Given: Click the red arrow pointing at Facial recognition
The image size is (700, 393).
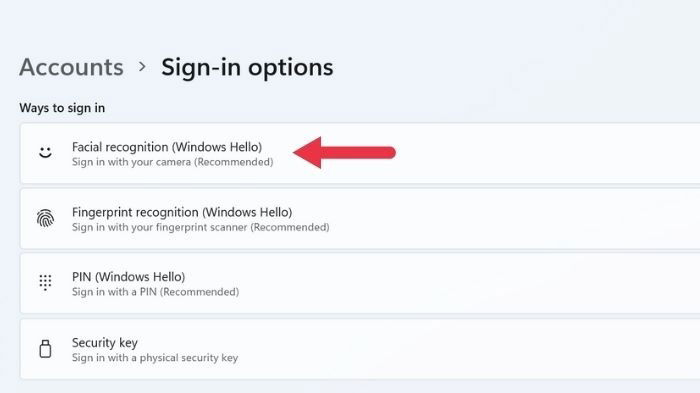Looking at the screenshot, I should 344,152.
